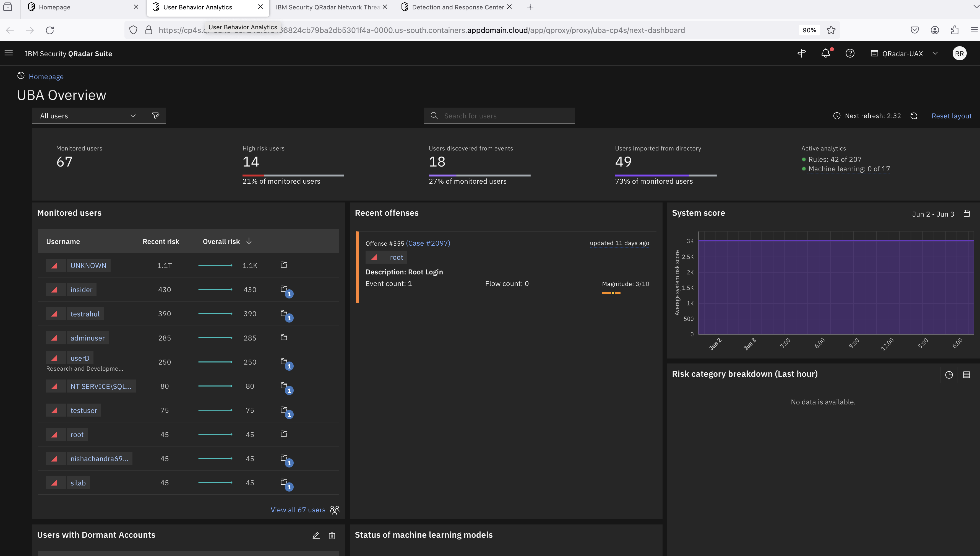Image resolution: width=980 pixels, height=556 pixels.
Task: Open the calendar picker in System score panel
Action: pyautogui.click(x=967, y=214)
